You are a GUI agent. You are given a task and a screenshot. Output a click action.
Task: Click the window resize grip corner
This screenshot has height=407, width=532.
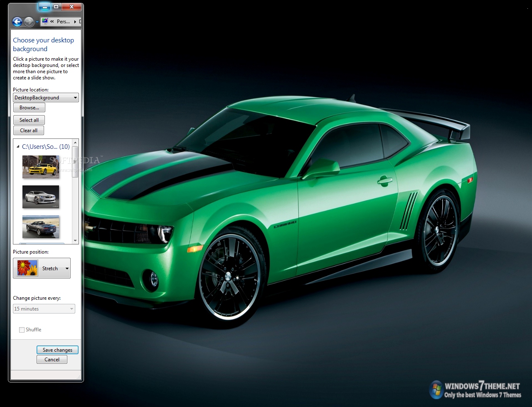(79, 377)
